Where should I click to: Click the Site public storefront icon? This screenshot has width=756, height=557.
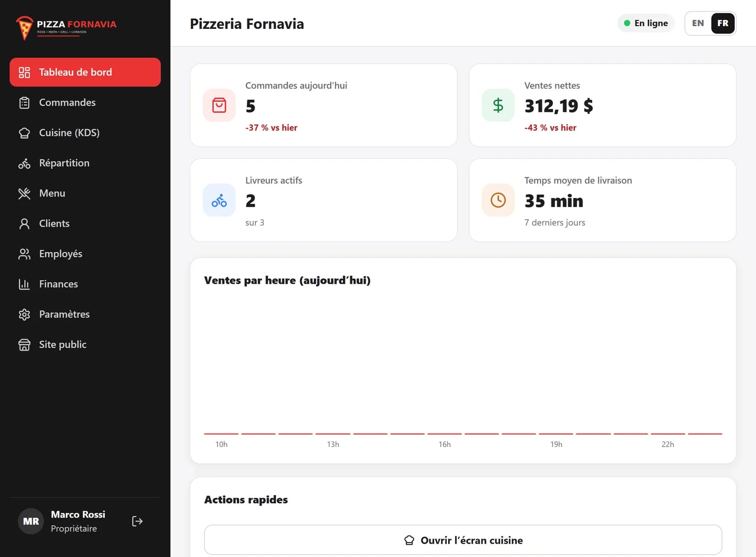tap(24, 345)
